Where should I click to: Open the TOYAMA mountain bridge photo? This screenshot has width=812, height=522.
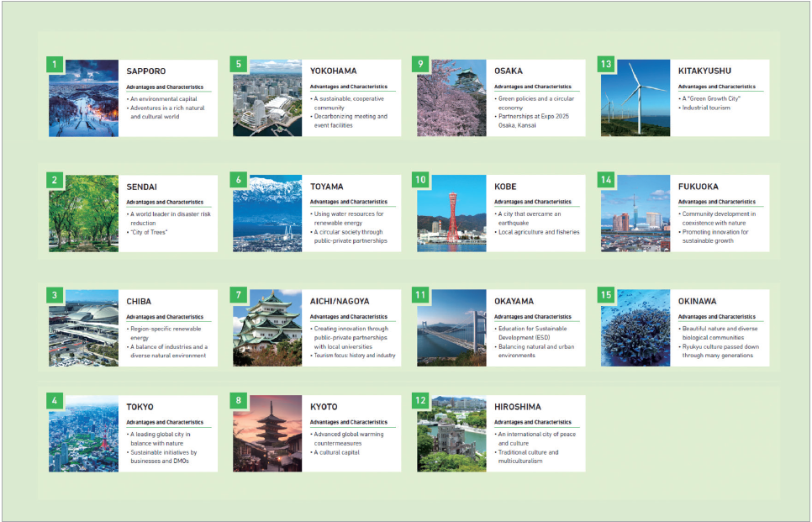click(268, 215)
